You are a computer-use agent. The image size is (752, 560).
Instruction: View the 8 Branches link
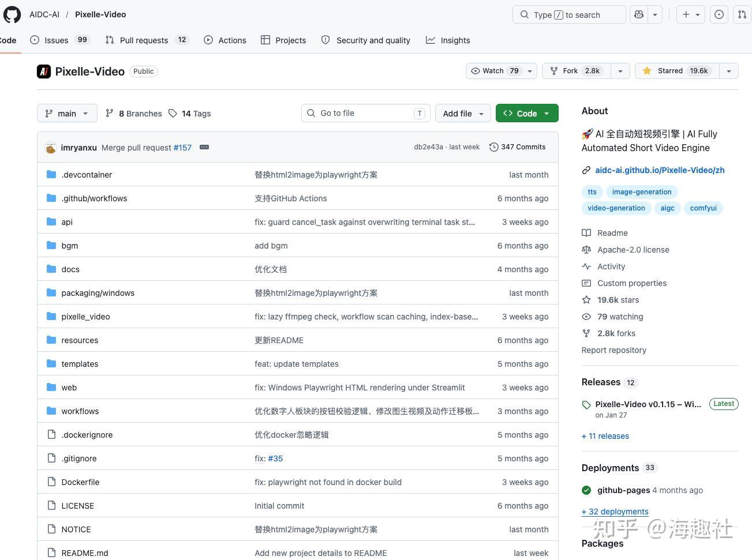coord(134,114)
